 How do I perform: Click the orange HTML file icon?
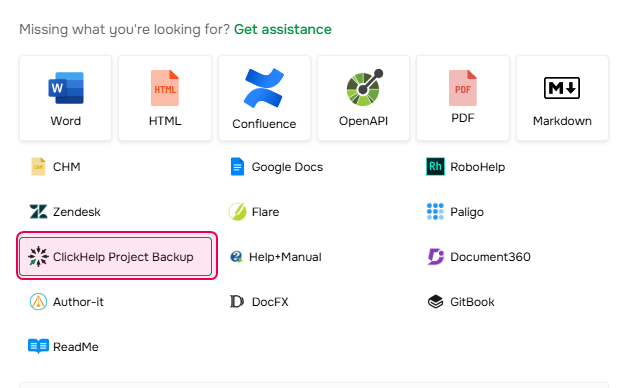[x=165, y=88]
